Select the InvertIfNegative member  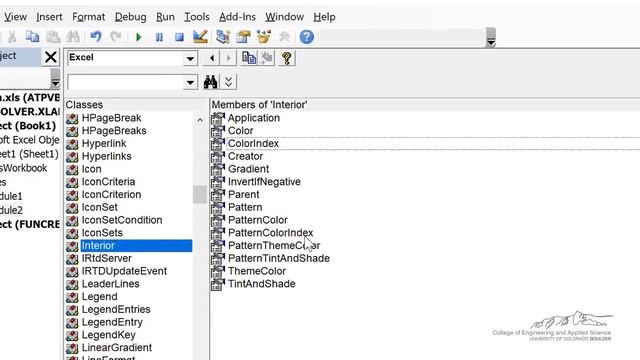(264, 182)
